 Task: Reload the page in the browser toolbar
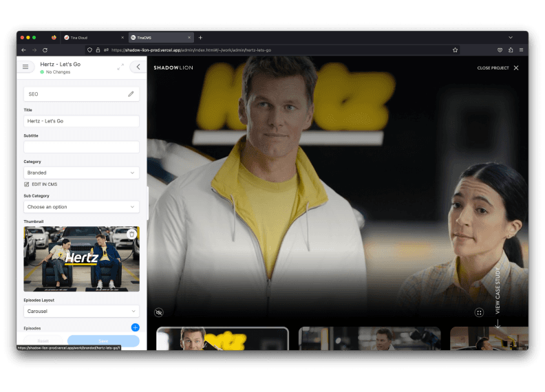pyautogui.click(x=45, y=50)
